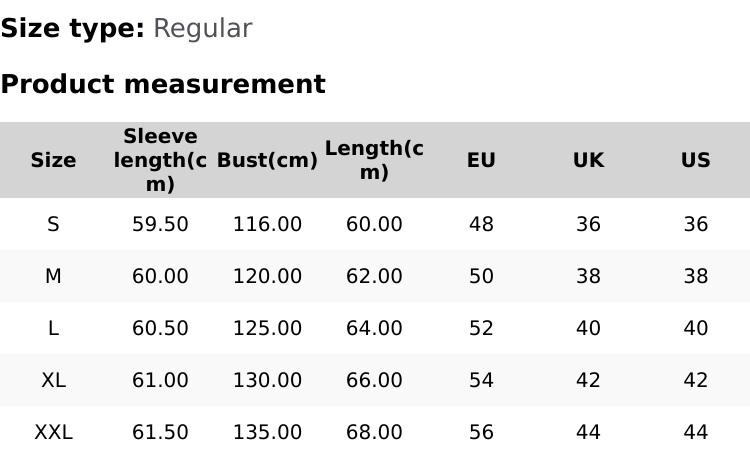The image size is (750, 458).
Task: Select the EU column header
Action: tap(481, 160)
